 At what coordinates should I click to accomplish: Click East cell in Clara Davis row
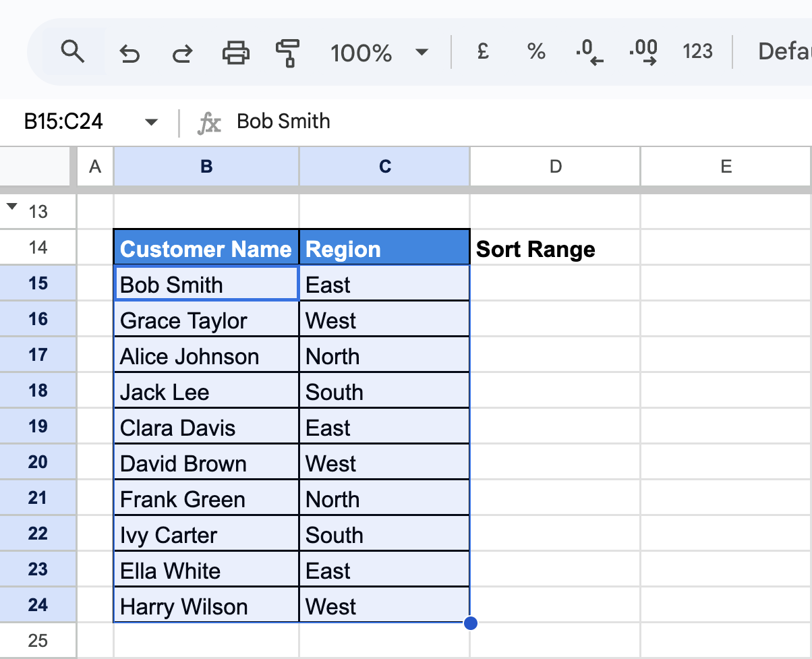pos(384,426)
